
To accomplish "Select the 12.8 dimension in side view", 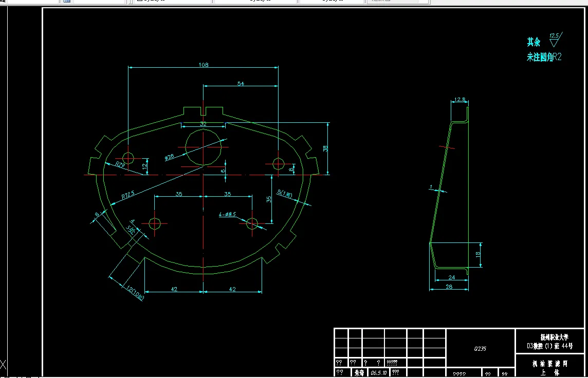I will click(x=460, y=99).
